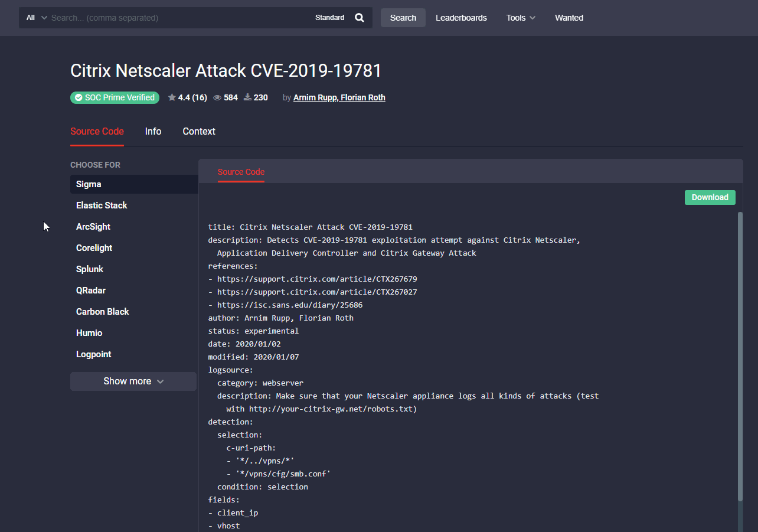Click the 'author:' line in source code
The image size is (758, 532).
(x=280, y=318)
